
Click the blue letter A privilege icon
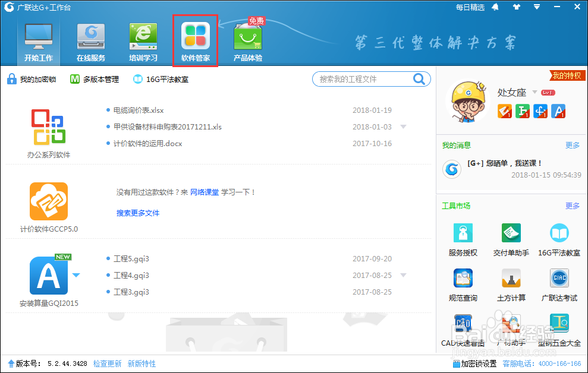[558, 111]
